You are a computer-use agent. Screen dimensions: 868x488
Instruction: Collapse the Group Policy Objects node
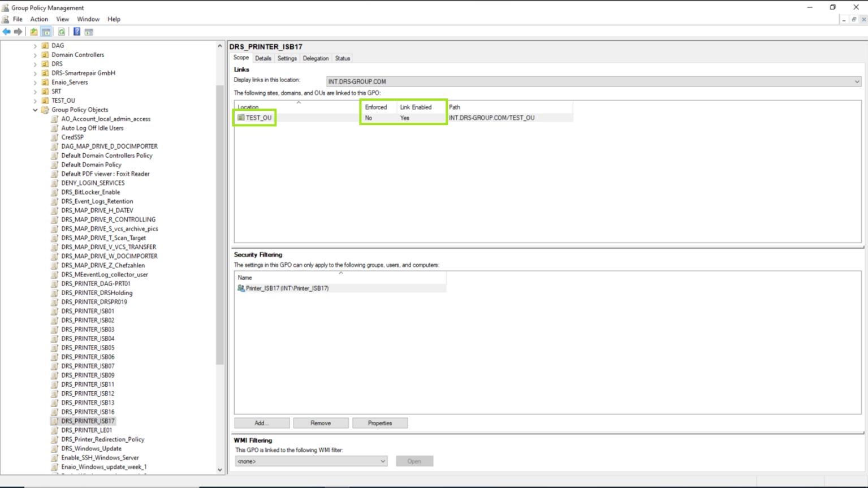pyautogui.click(x=35, y=110)
